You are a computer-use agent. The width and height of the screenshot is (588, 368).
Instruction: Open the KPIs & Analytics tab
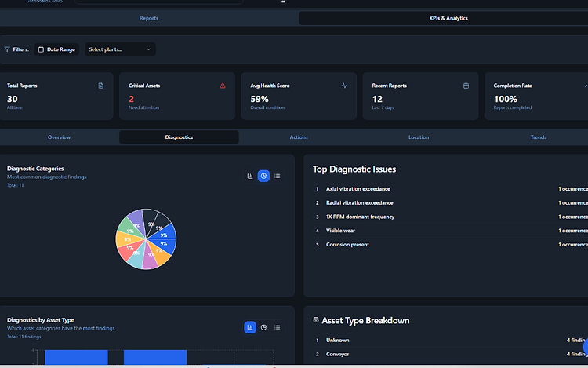coord(448,18)
